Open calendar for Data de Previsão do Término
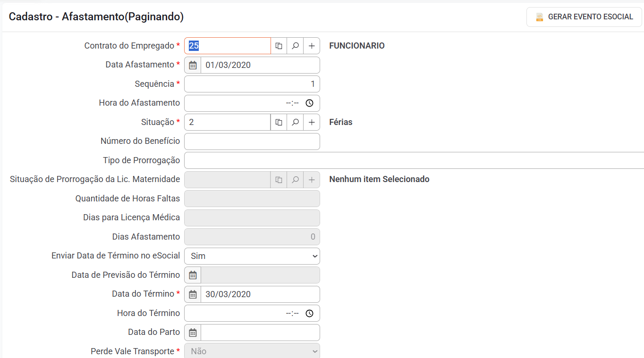 [x=193, y=275]
